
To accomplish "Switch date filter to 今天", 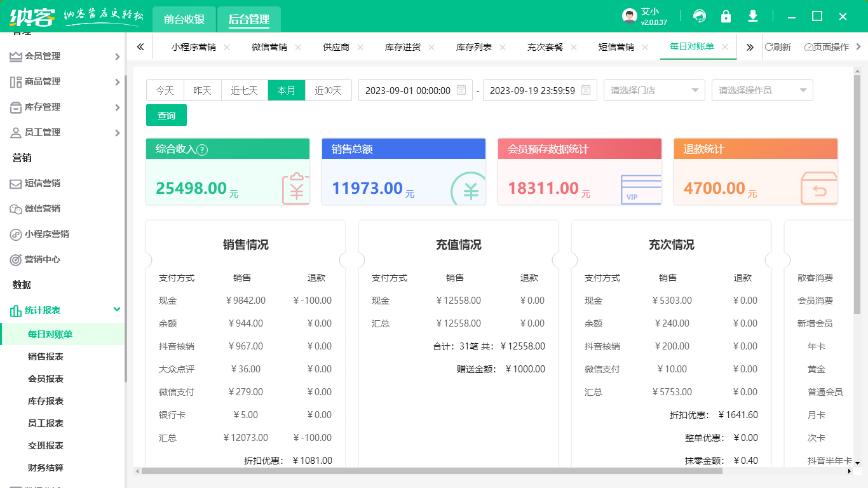I will pos(165,90).
